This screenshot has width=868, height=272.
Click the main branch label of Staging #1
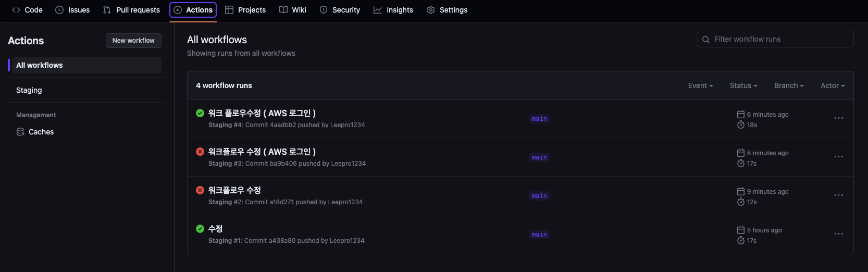click(539, 234)
